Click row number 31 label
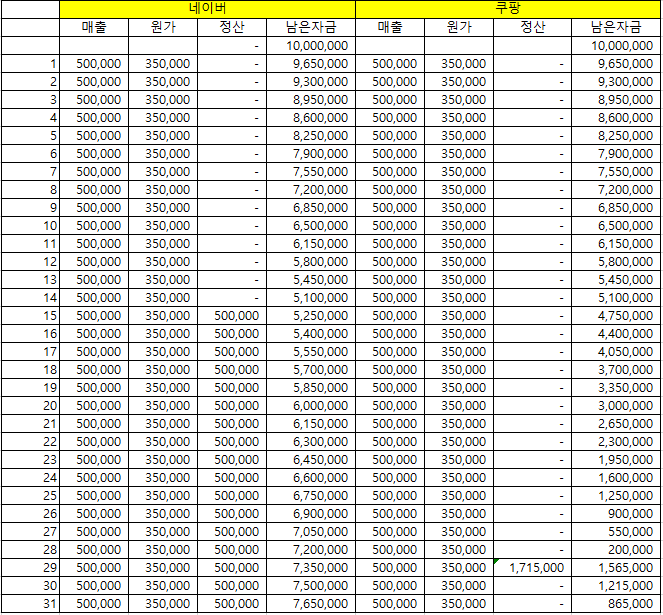 [30, 604]
